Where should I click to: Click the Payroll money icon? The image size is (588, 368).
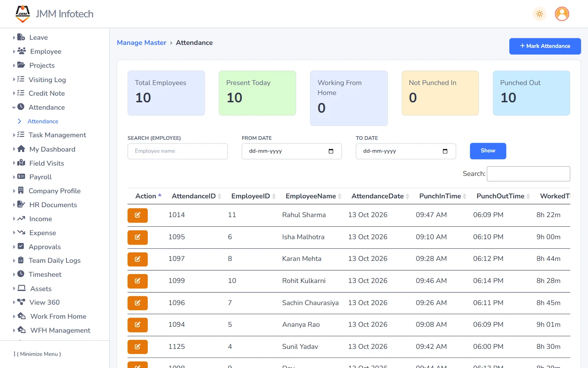[x=21, y=177]
